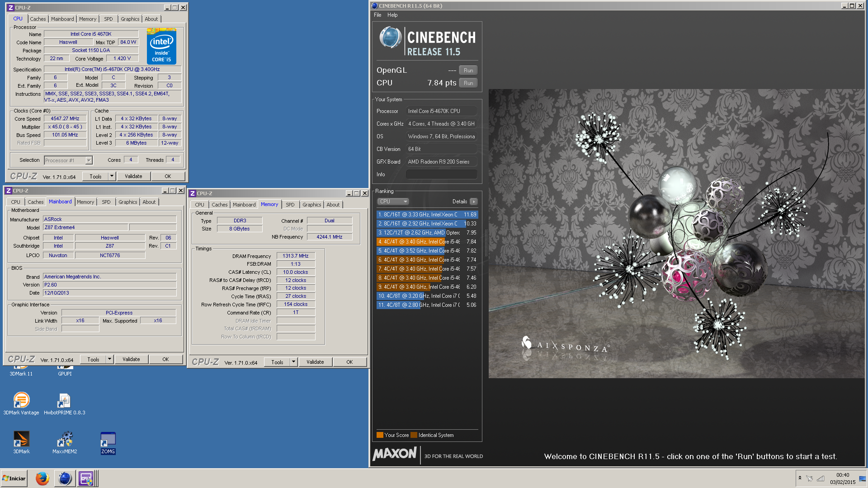Click the BIOS version P2.60 field
The height and width of the screenshot is (488, 868).
click(109, 285)
